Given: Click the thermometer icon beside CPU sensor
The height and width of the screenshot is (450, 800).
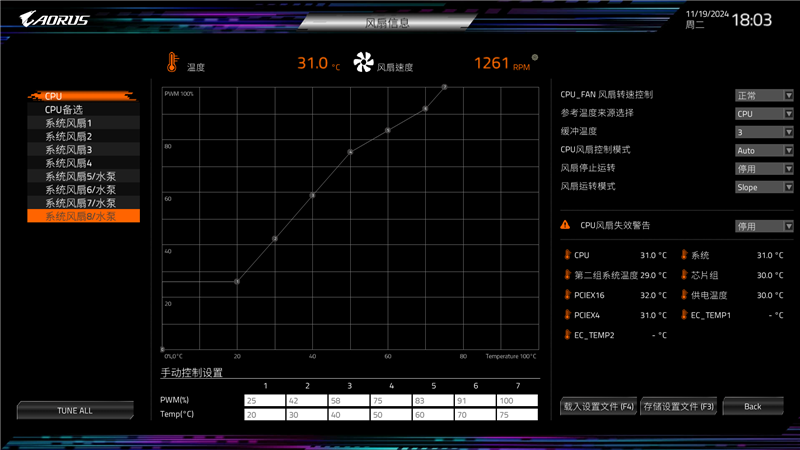Looking at the screenshot, I should tap(567, 255).
